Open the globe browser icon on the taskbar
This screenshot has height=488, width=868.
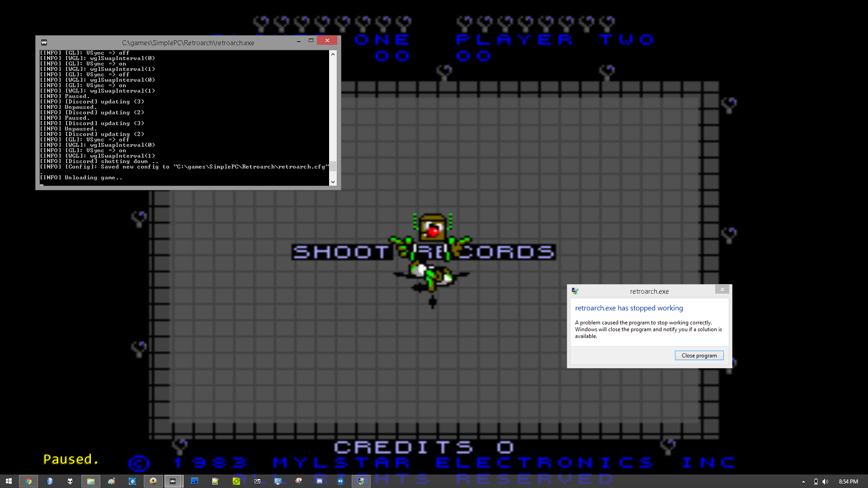[50, 481]
